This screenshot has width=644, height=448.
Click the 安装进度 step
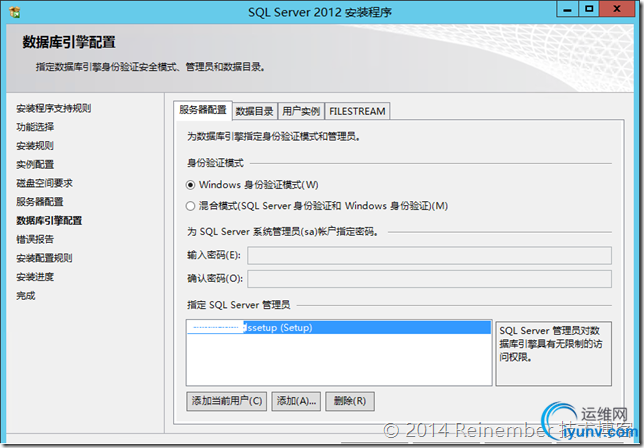tap(35, 277)
